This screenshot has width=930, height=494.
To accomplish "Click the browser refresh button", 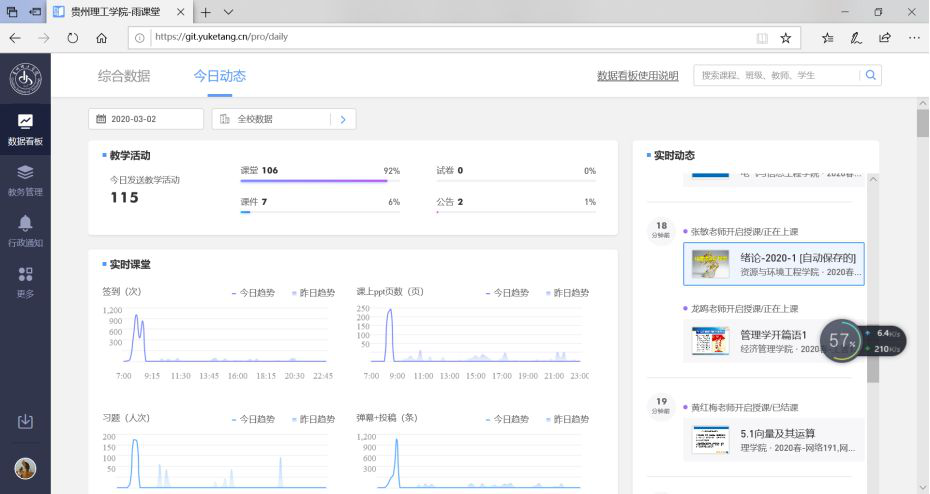I will (x=72, y=38).
